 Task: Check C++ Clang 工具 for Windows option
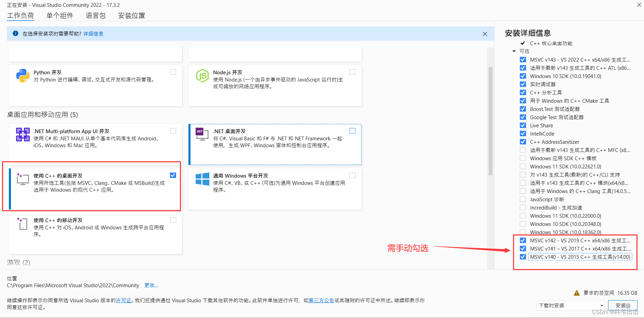523,191
